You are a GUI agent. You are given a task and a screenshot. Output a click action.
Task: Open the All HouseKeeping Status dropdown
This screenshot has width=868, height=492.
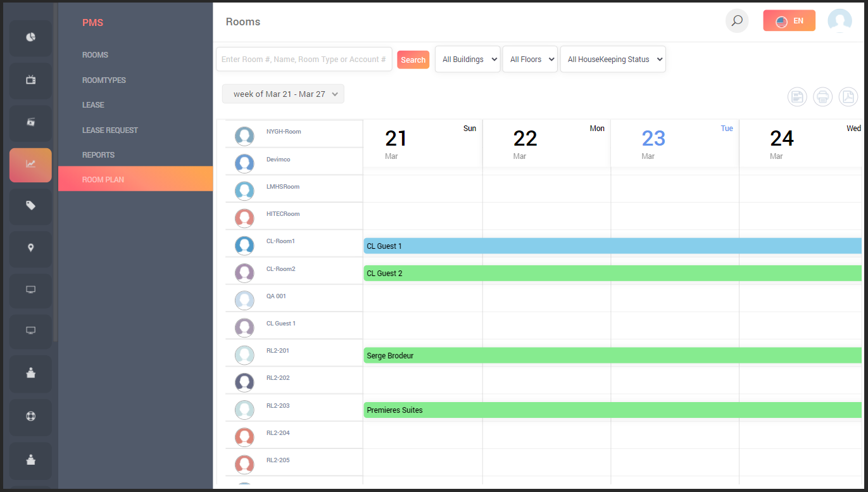(613, 60)
